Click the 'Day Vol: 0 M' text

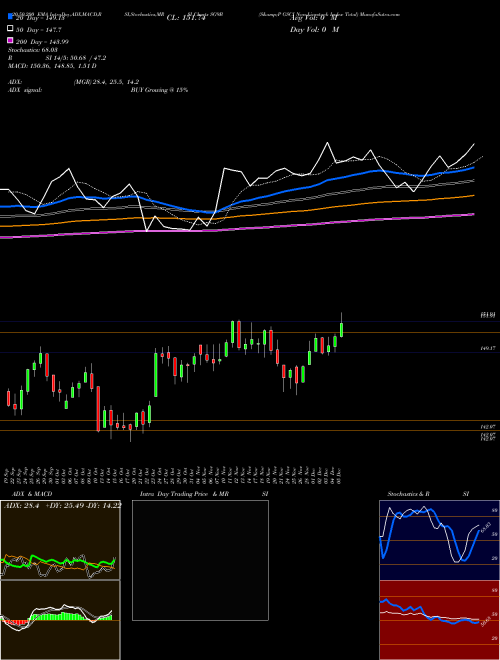point(314,29)
